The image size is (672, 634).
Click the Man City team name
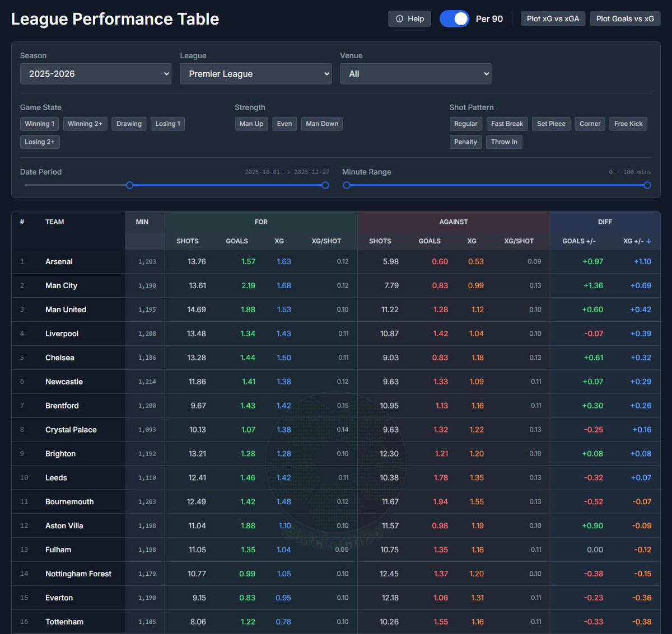point(61,285)
